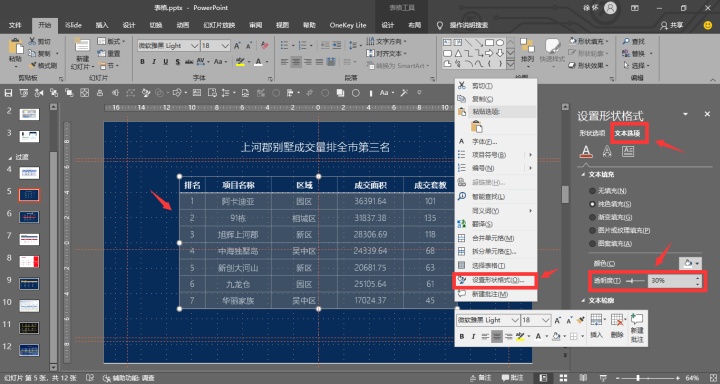Click Replace (替换) button in ribbon
Image resolution: width=720 pixels, height=384 pixels.
[637, 54]
